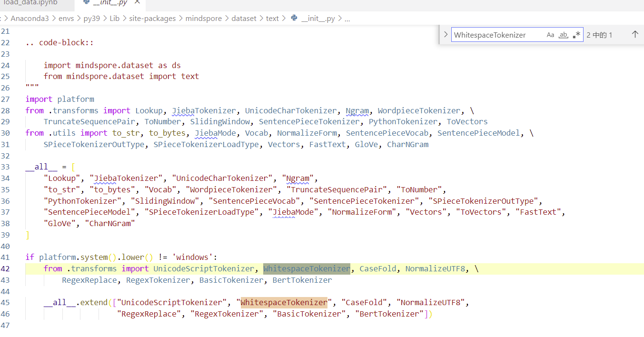644x337 pixels.
Task: Click CaseFold on import line 42
Action: point(378,268)
